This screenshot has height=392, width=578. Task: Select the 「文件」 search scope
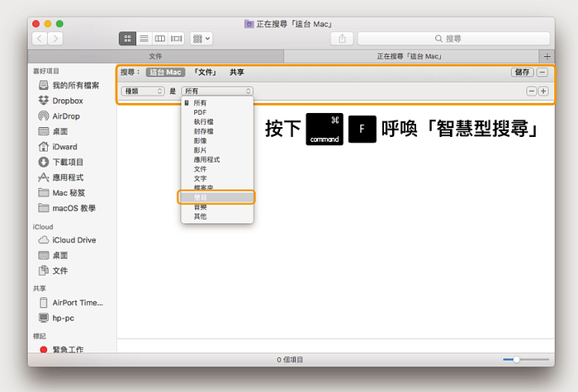[x=206, y=73]
